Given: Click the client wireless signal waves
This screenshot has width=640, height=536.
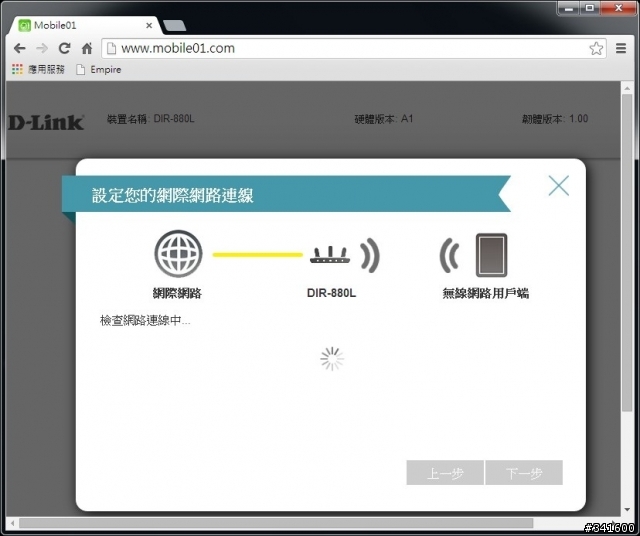Looking at the screenshot, I should point(449,255).
